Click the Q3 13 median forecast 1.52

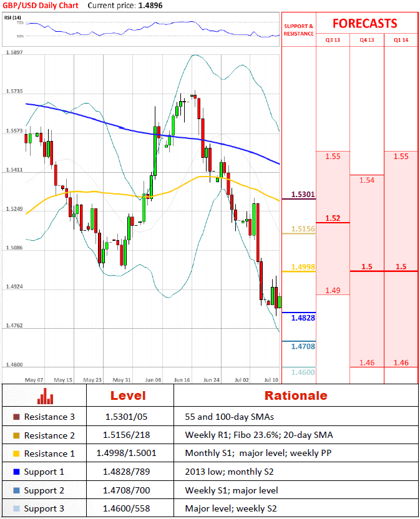[x=333, y=218]
